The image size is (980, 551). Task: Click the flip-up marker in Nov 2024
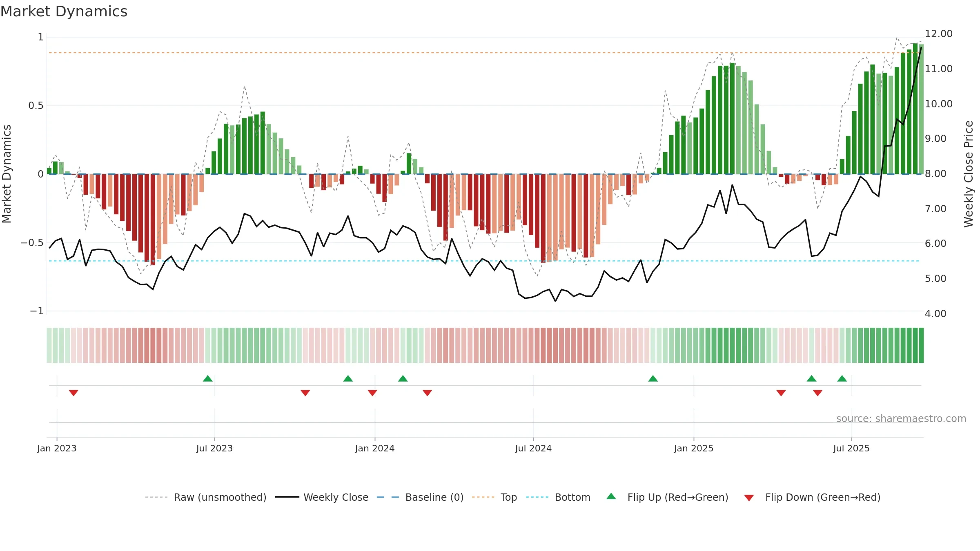pos(653,378)
